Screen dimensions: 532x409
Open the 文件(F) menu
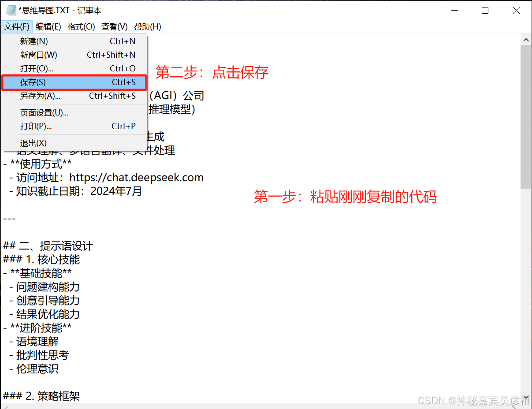click(x=17, y=26)
